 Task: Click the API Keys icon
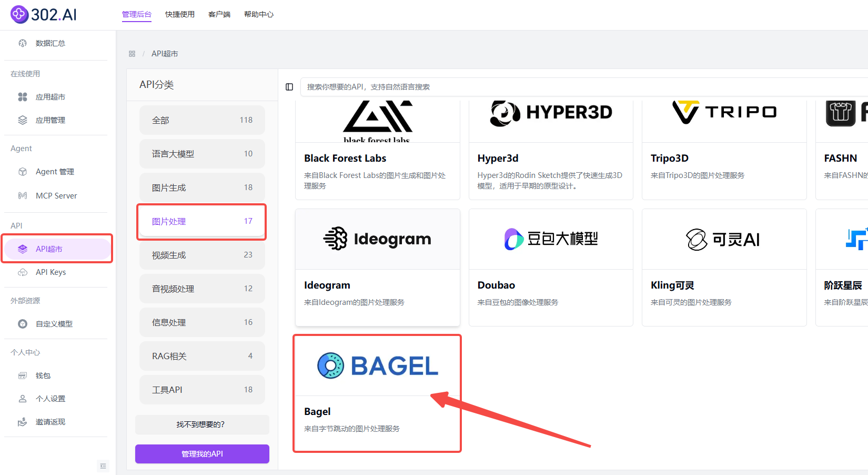[23, 272]
